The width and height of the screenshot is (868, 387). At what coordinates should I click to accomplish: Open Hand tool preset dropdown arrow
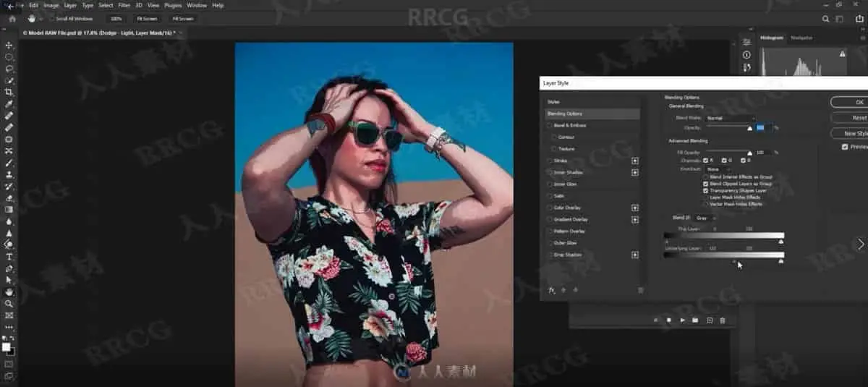[40, 18]
